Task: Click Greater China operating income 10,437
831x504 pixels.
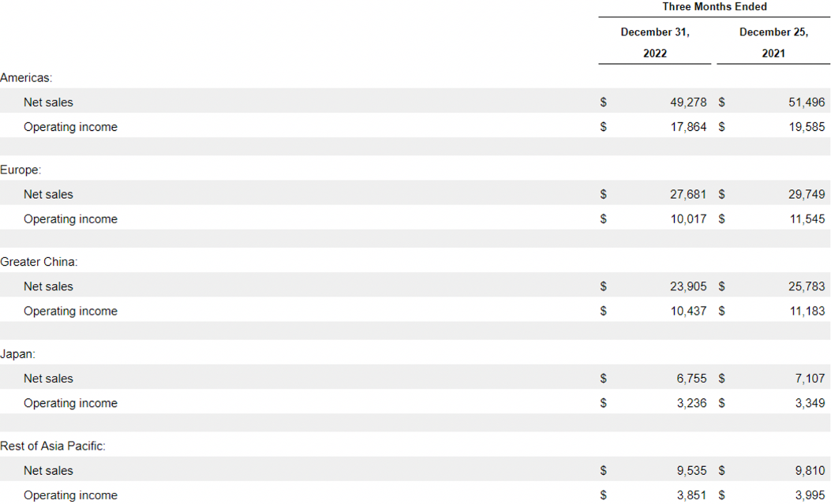Action: click(688, 312)
